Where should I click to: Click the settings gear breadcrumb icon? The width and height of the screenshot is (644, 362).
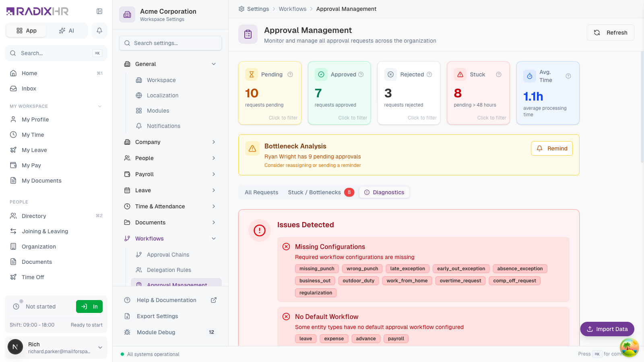click(x=242, y=9)
